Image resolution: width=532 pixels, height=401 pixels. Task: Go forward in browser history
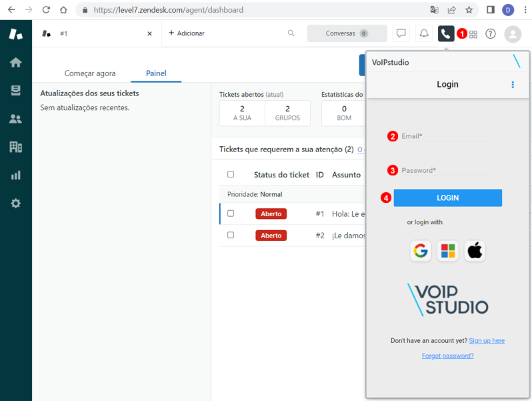pos(29,10)
